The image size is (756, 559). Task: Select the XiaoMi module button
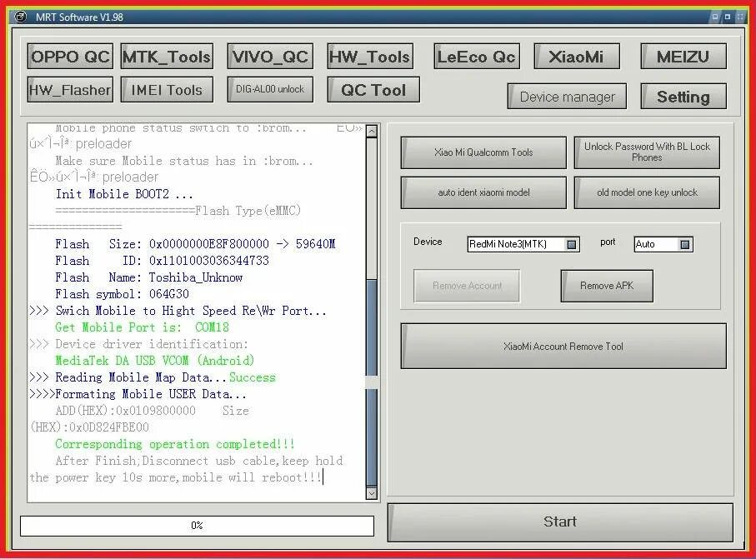[x=577, y=57]
